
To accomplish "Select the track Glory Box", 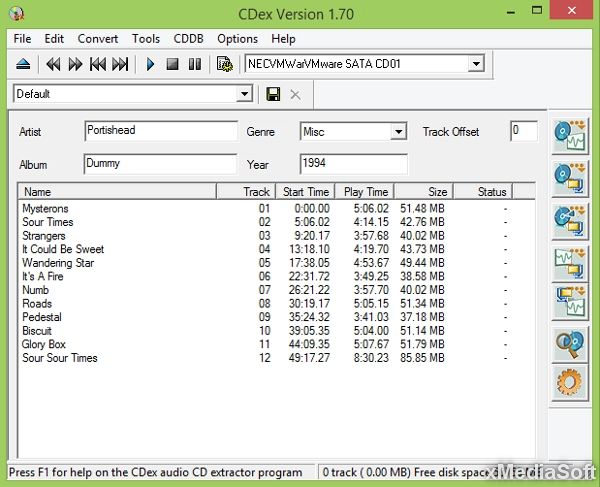I will click(44, 344).
